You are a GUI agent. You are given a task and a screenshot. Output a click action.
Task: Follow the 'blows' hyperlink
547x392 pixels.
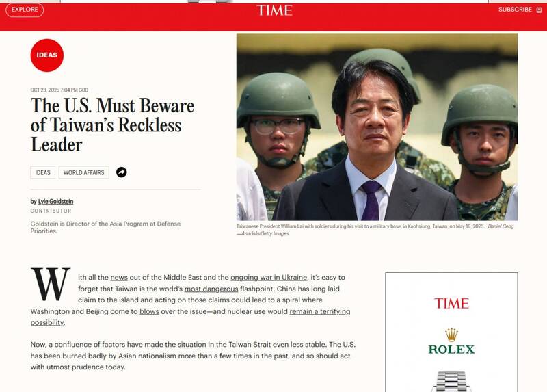(x=149, y=311)
